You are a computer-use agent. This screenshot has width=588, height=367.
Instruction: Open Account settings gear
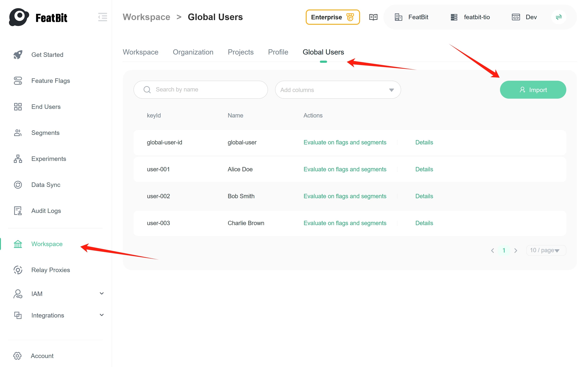coord(17,356)
